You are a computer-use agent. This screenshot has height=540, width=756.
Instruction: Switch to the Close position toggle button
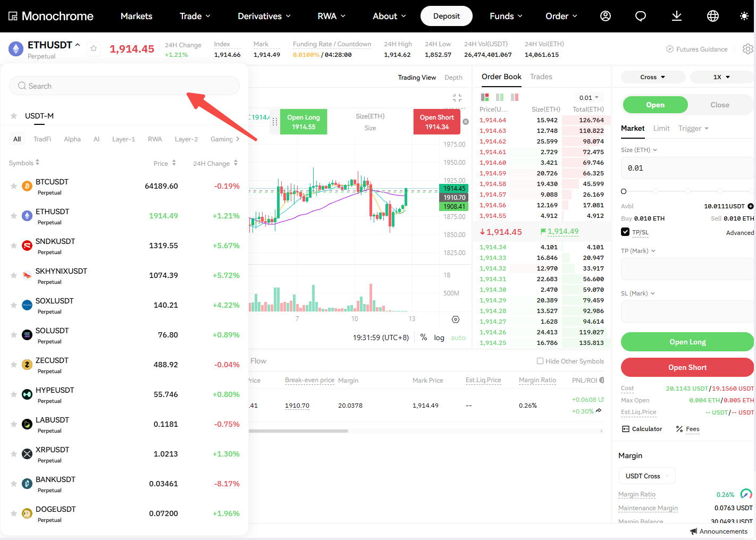720,105
